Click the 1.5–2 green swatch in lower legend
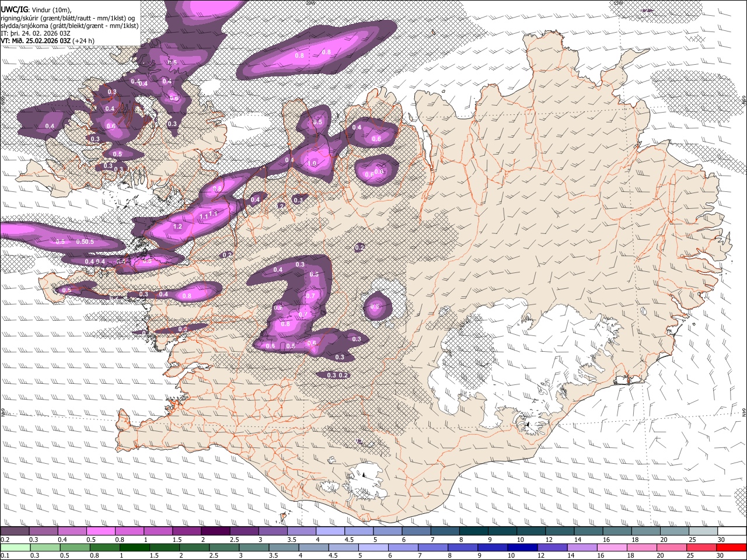The height and width of the screenshot is (560, 747). [x=164, y=547]
